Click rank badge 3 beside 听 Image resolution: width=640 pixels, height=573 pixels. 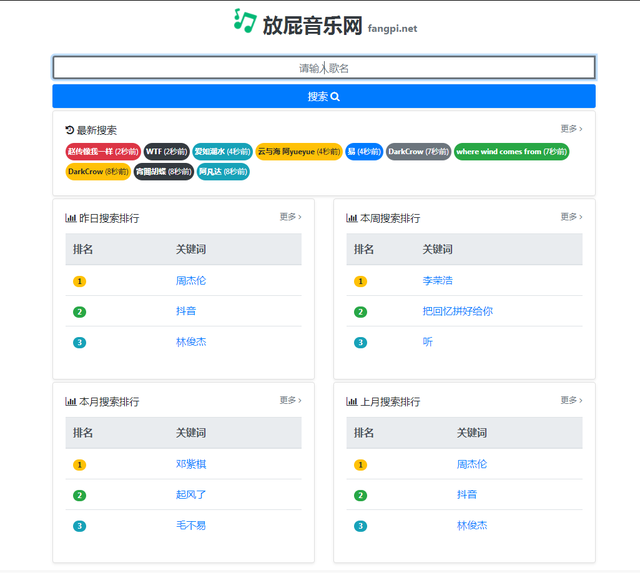coord(360,343)
